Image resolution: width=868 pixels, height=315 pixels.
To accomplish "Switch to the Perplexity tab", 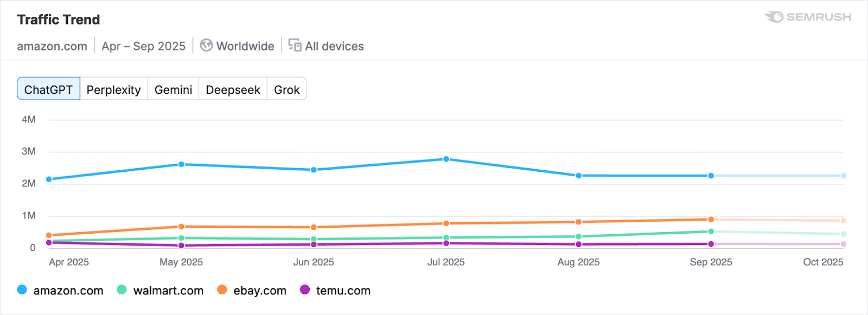I will [x=114, y=89].
